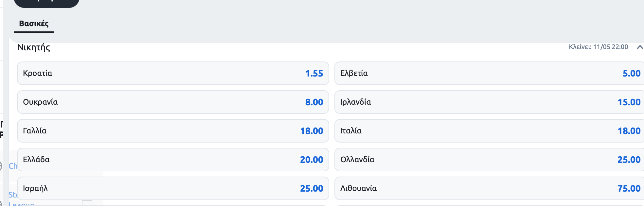644x206 pixels.
Task: Choose Γαλλία winner odds 18.00
Action: pos(173,131)
